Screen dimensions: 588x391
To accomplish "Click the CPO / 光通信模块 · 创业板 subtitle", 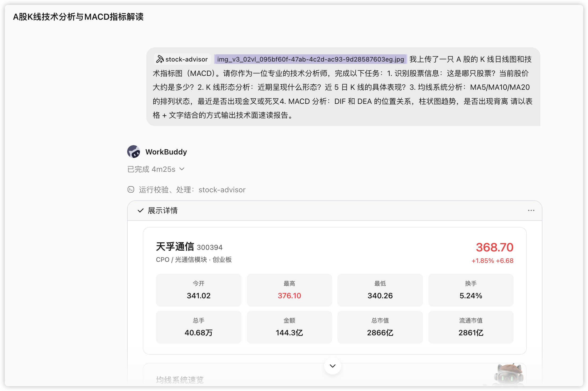I will (194, 260).
